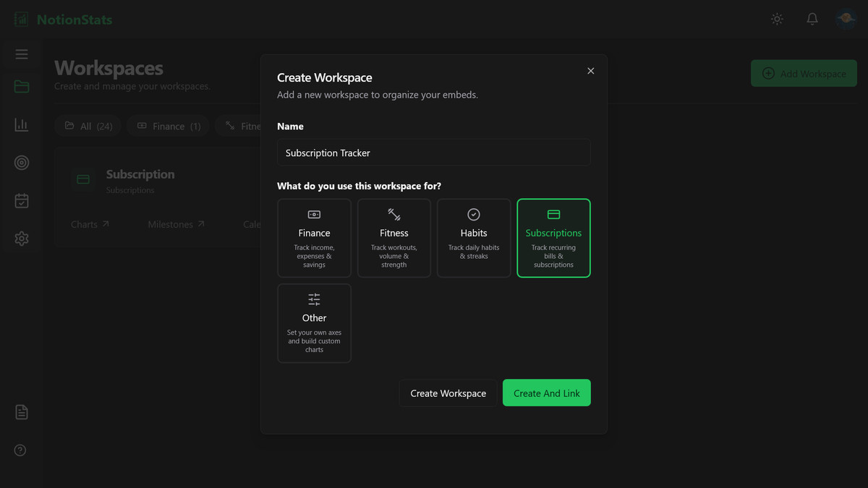Image resolution: width=868 pixels, height=488 pixels.
Task: Click the Subscription card's credit-card icon
Action: [x=83, y=179]
